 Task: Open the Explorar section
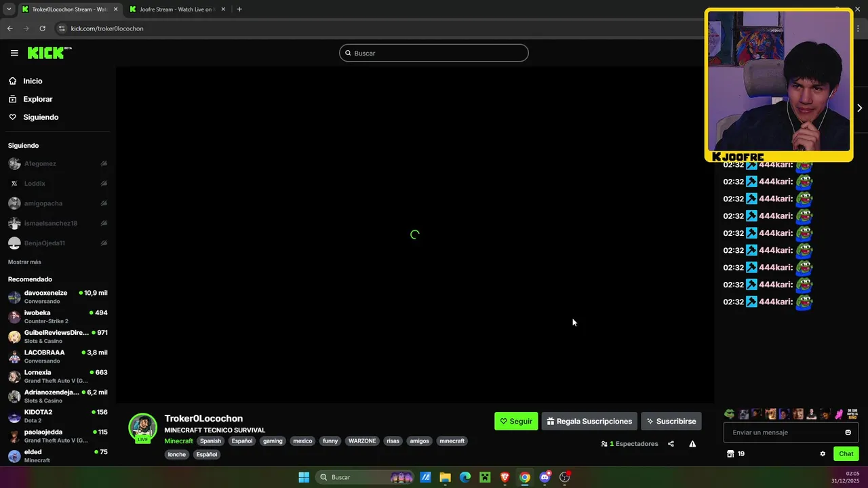(37, 99)
